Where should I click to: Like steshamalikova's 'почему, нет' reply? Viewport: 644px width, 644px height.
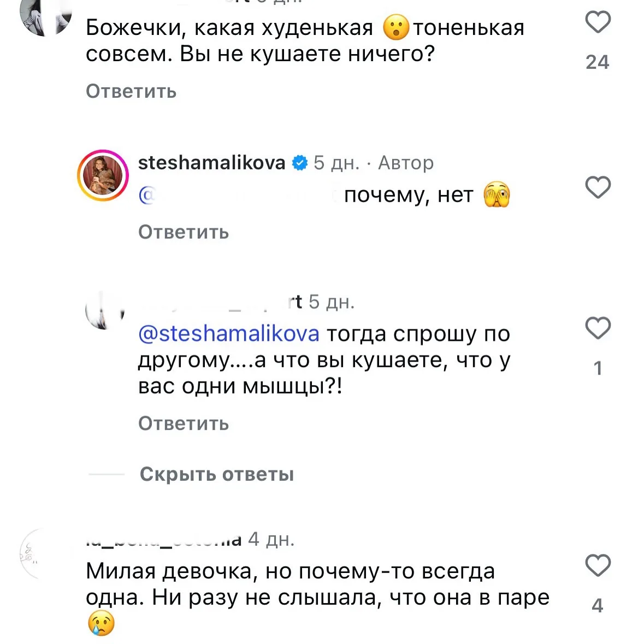click(598, 187)
